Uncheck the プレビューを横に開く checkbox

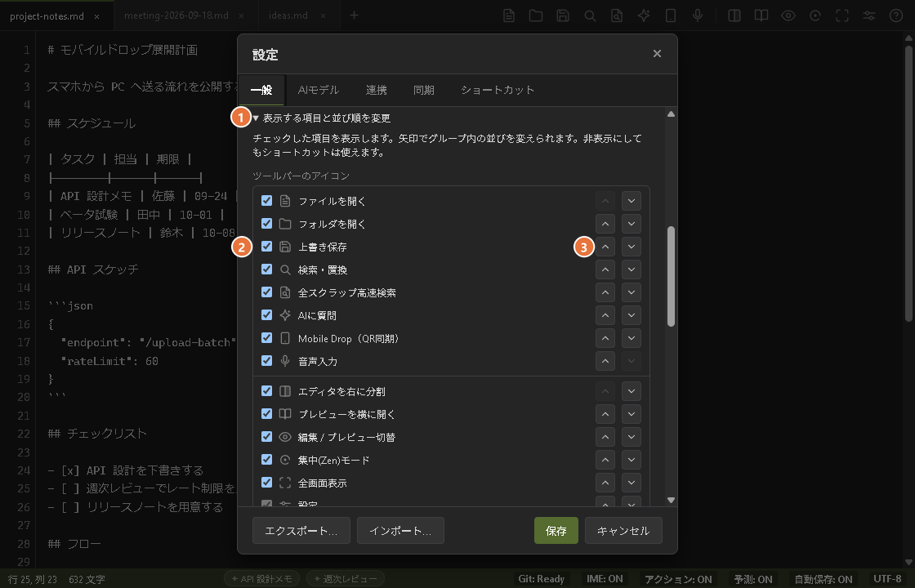point(266,413)
